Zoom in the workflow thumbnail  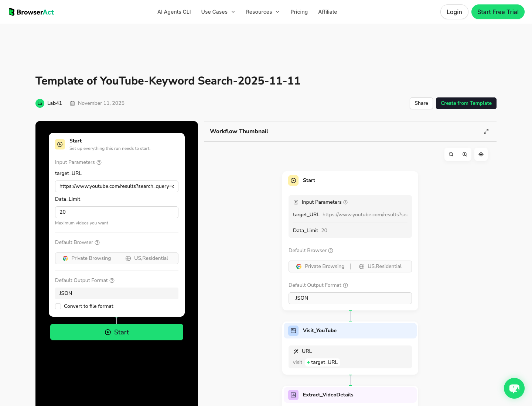(x=465, y=154)
